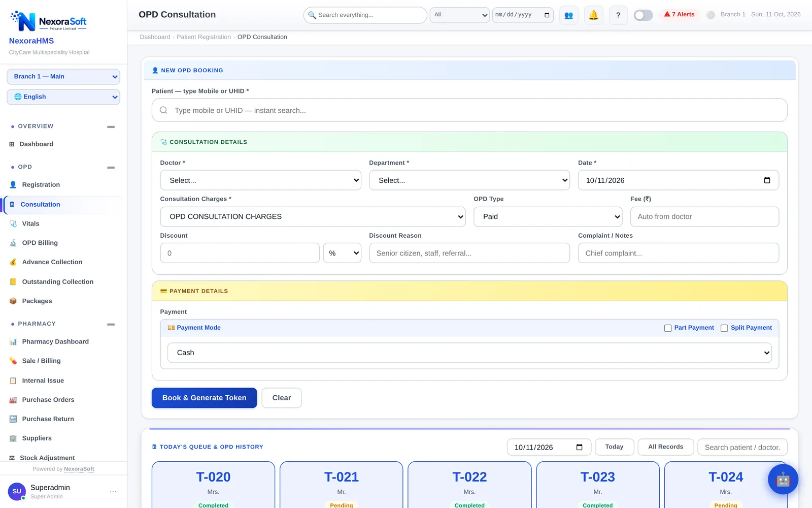Open the Branch 1 — Main dropdown
The image size is (812, 508).
point(63,77)
